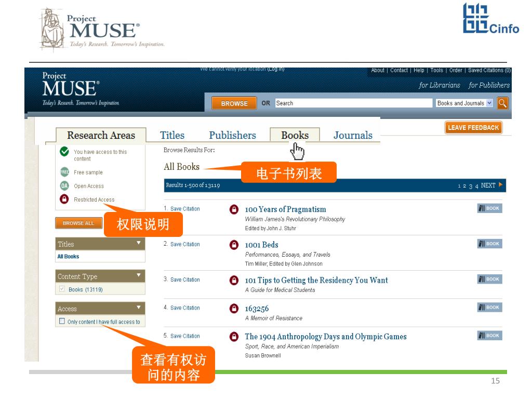Open title 100 Years of Pragmatism
The image size is (532, 399).
pyautogui.click(x=285, y=209)
